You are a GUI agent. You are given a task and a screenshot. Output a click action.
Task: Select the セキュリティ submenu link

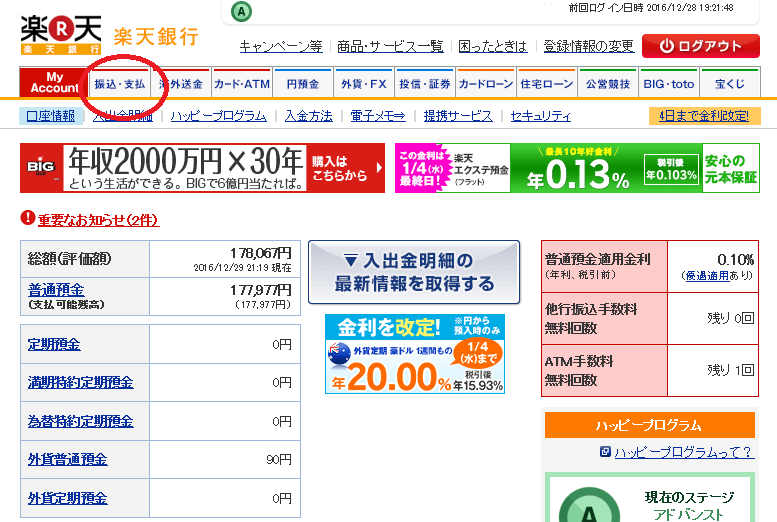click(540, 116)
